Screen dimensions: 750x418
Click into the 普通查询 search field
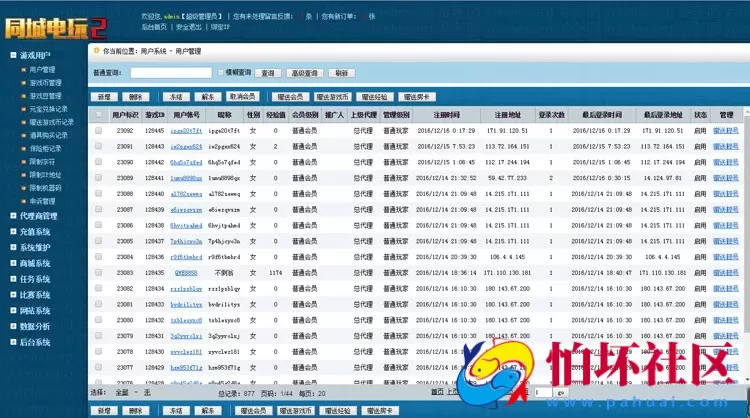[x=171, y=73]
